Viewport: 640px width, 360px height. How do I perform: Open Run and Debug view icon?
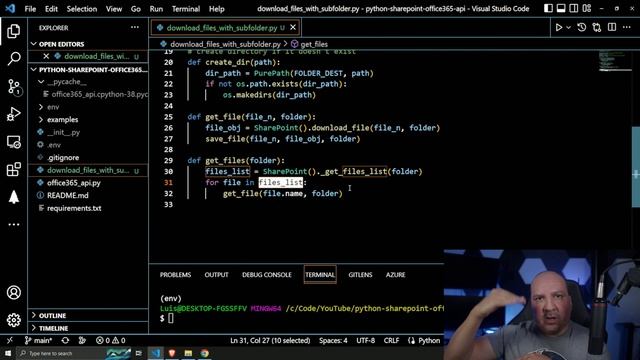coord(13,114)
